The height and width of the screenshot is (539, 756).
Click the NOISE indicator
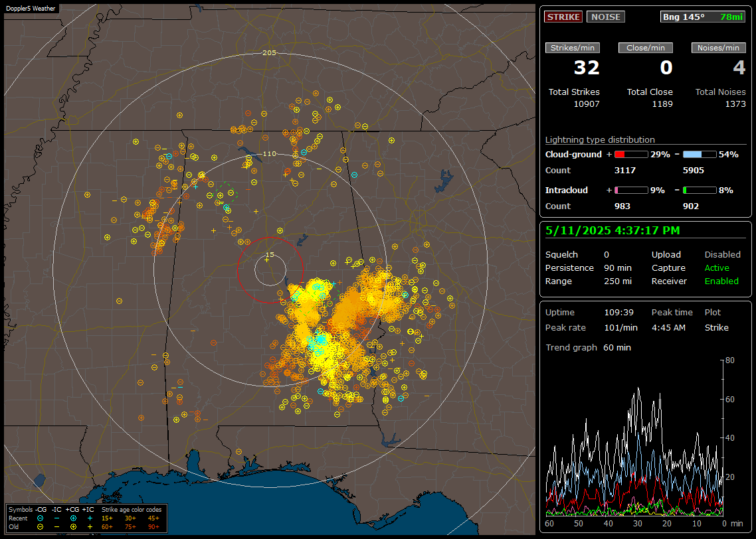point(606,17)
